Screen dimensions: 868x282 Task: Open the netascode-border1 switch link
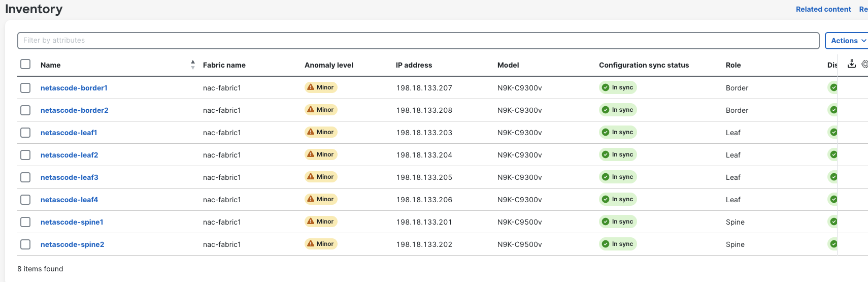pyautogui.click(x=74, y=88)
